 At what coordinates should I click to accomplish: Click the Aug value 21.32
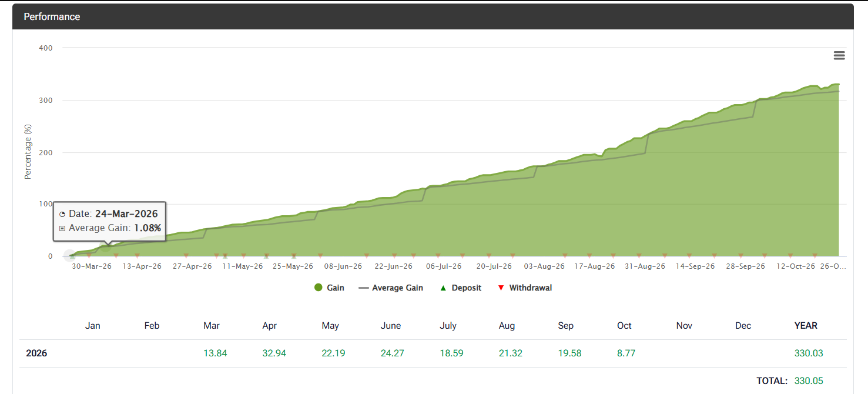[x=511, y=353]
